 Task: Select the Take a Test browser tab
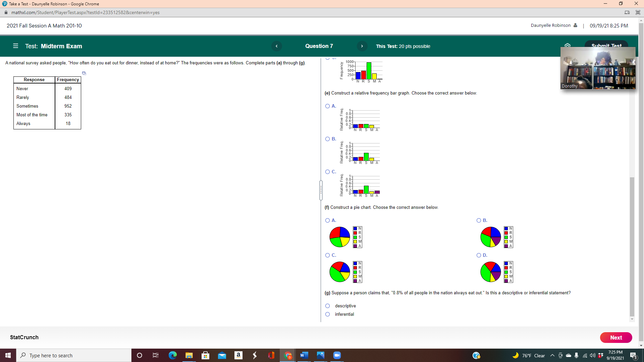50,4
